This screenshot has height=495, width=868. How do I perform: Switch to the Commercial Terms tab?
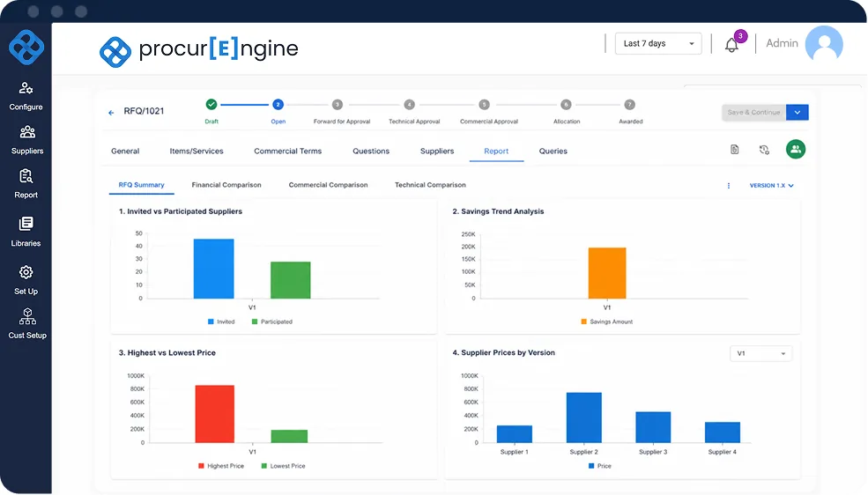[x=288, y=151]
